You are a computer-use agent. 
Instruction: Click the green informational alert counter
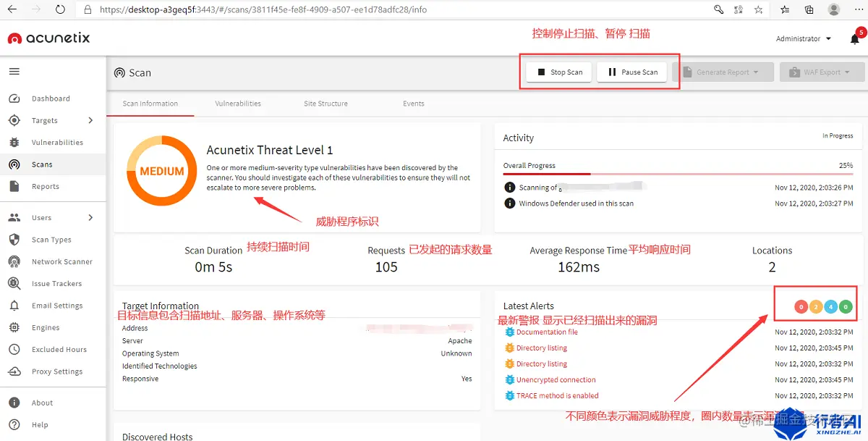[x=846, y=307]
